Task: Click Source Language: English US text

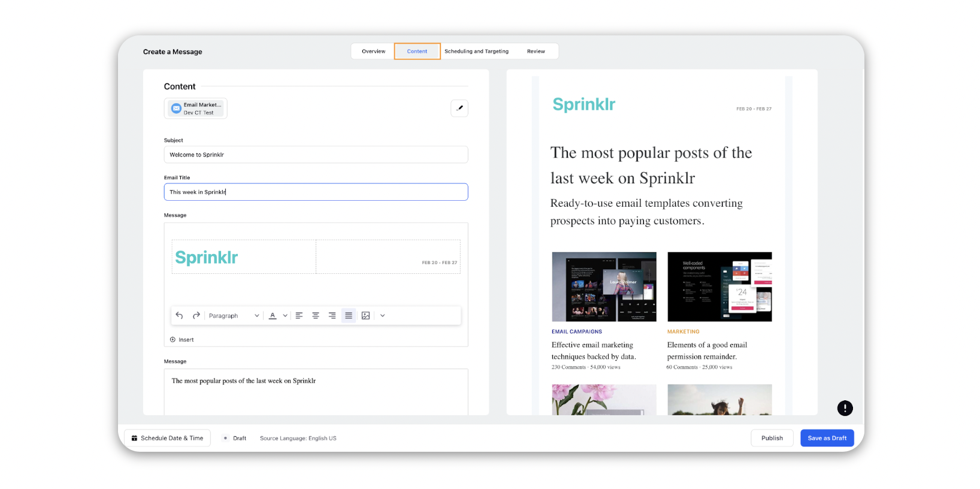Action: (x=298, y=438)
